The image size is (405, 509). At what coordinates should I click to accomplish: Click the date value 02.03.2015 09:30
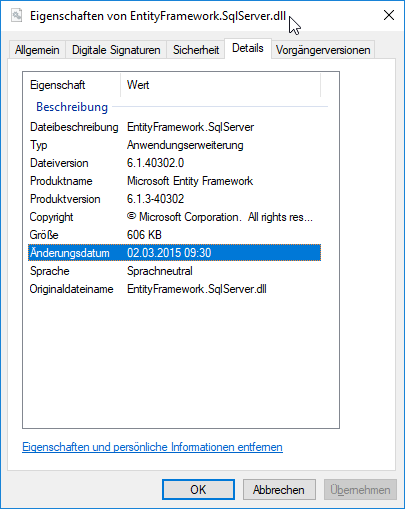[x=169, y=253]
